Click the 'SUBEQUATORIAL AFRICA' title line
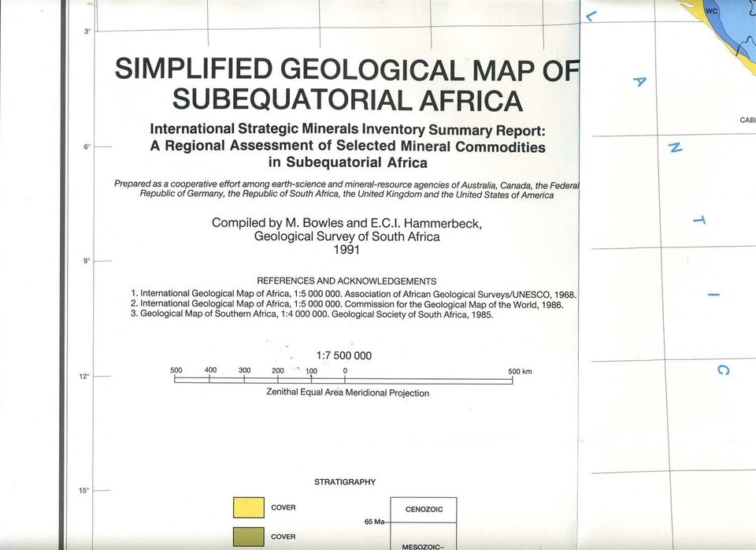 pyautogui.click(x=347, y=100)
